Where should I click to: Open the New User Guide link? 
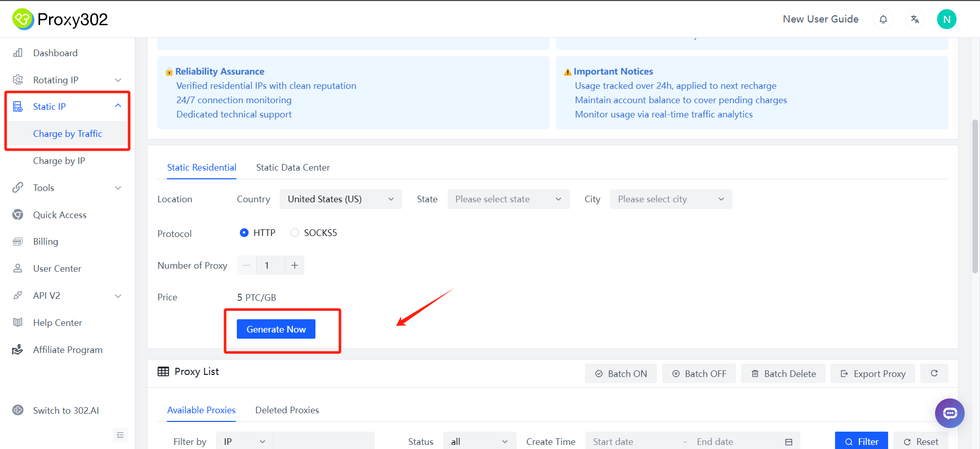pos(821,19)
